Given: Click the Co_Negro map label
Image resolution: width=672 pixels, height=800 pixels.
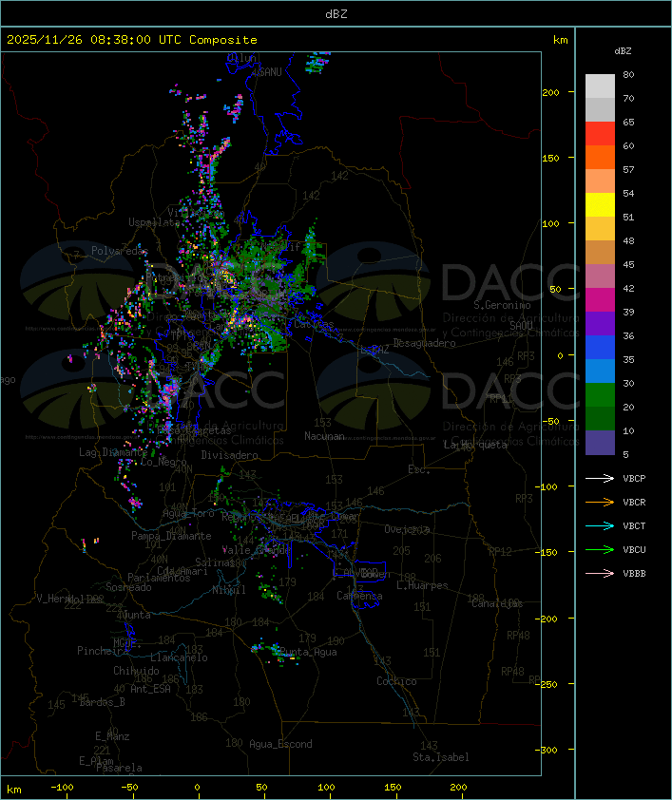Looking at the screenshot, I should pyautogui.click(x=163, y=462).
